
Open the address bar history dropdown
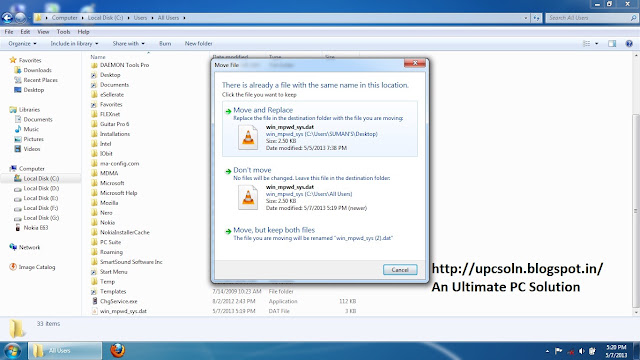click(526, 18)
